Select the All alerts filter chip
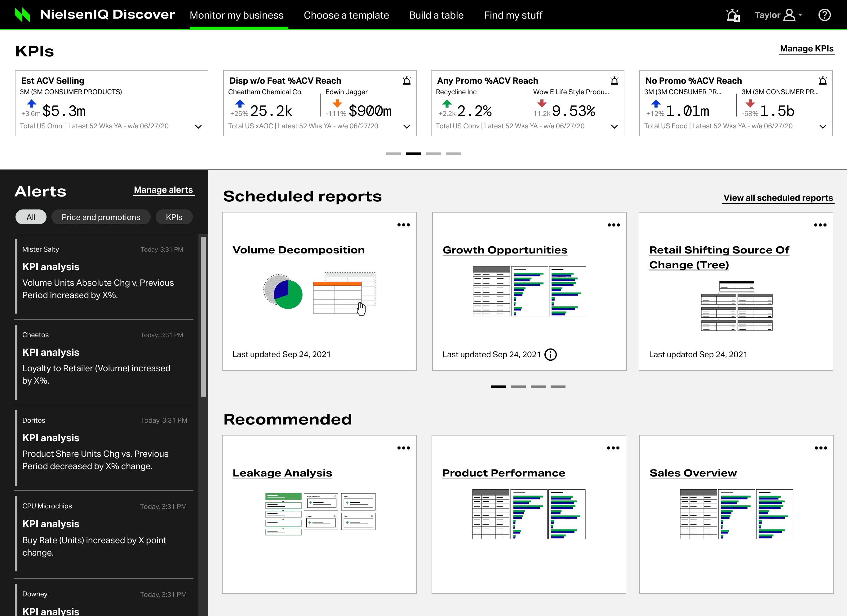This screenshot has height=616, width=847. [31, 217]
